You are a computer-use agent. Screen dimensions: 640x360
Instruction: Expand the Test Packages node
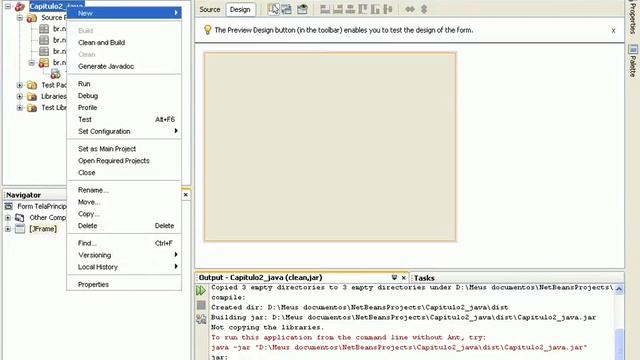point(20,85)
